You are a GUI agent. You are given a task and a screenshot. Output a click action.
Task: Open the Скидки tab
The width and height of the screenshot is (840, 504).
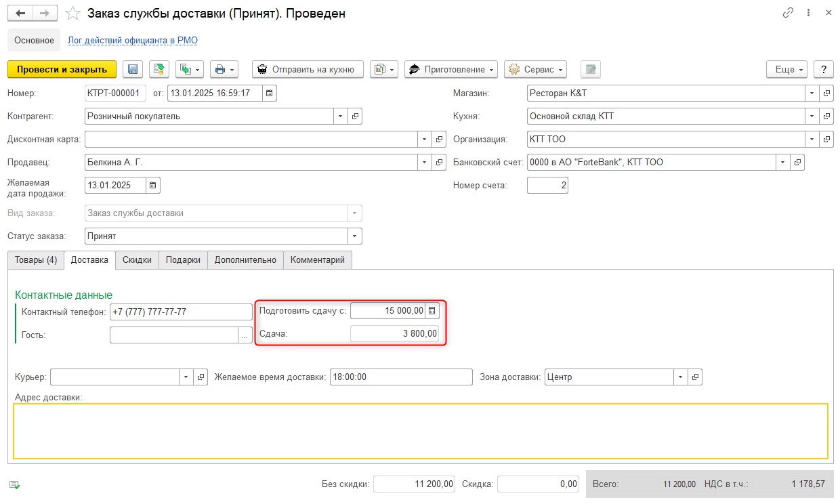click(x=137, y=259)
